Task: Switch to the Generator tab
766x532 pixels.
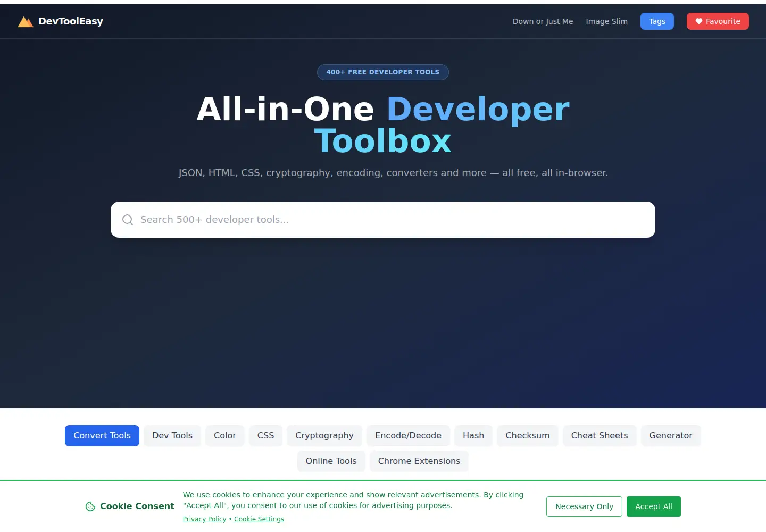Action: point(671,436)
